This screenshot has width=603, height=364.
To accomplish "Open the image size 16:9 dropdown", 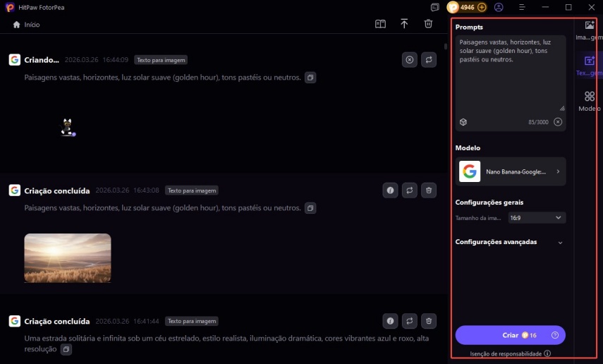I will point(536,218).
